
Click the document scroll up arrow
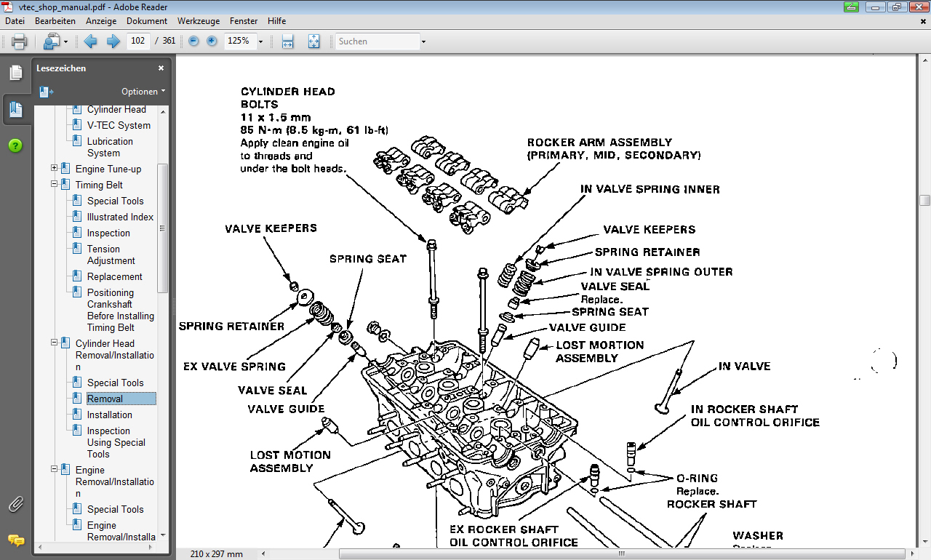[x=924, y=60]
